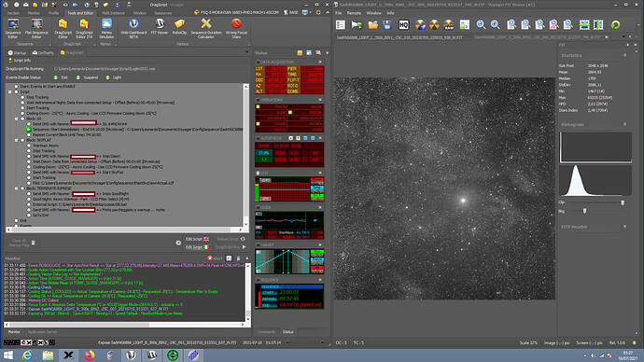Expand the FITS Header section
The width and height of the screenshot is (644, 362).
pyautogui.click(x=625, y=226)
